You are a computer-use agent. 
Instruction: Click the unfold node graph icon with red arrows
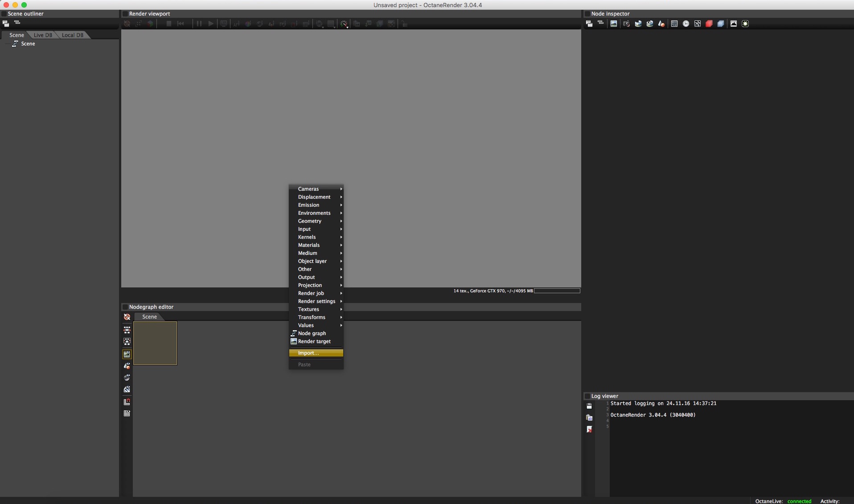click(x=127, y=330)
